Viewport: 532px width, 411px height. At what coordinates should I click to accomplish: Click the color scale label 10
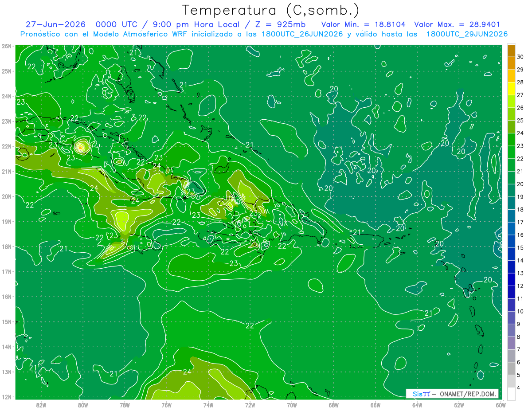coord(521,311)
